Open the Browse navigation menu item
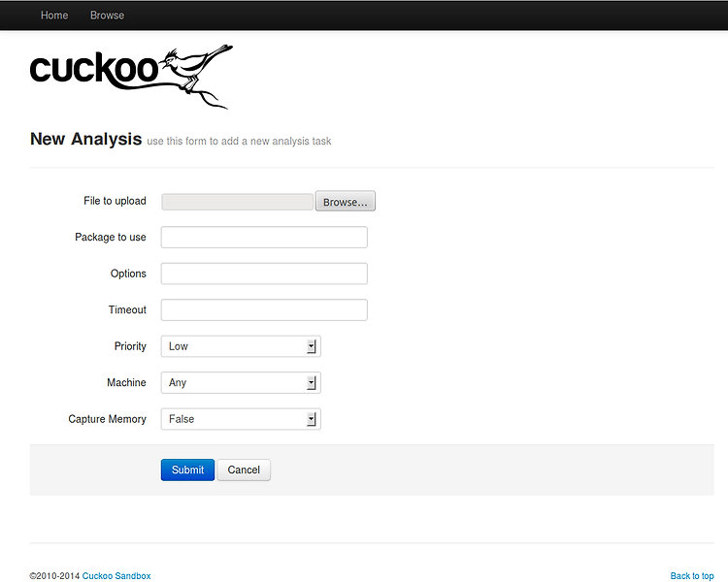Image resolution: width=728 pixels, height=582 pixels. pyautogui.click(x=107, y=16)
